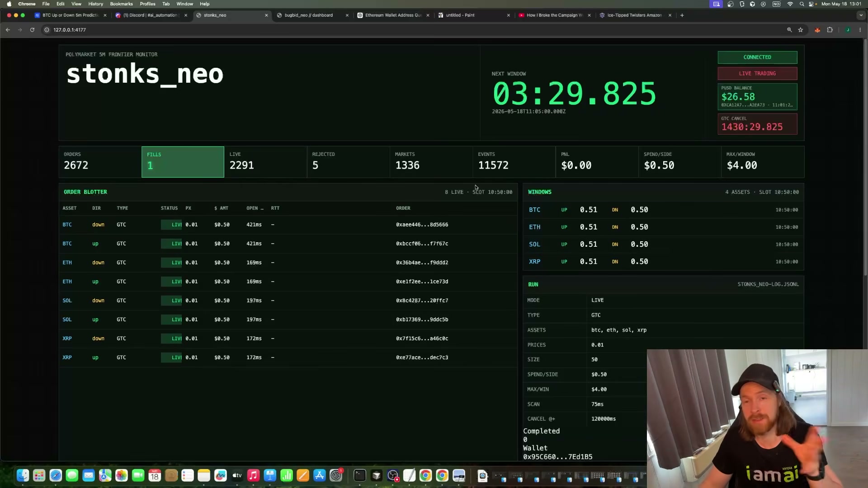Open a new tab with the plus button
The height and width of the screenshot is (488, 868).
tap(682, 15)
